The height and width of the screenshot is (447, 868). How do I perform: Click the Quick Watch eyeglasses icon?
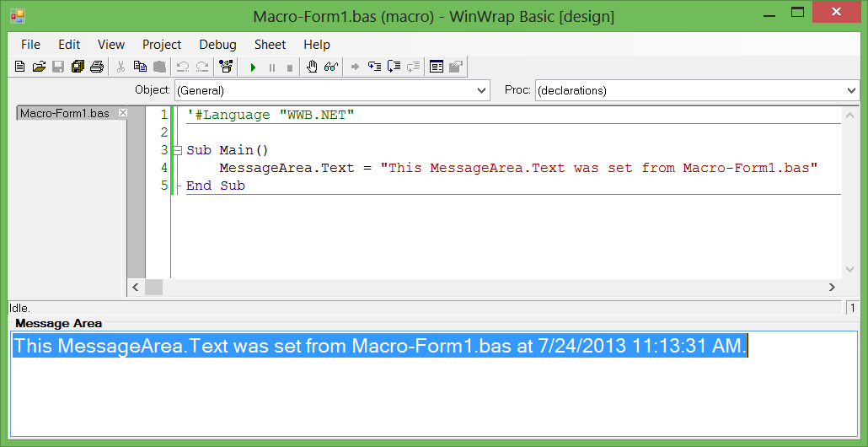(x=331, y=67)
